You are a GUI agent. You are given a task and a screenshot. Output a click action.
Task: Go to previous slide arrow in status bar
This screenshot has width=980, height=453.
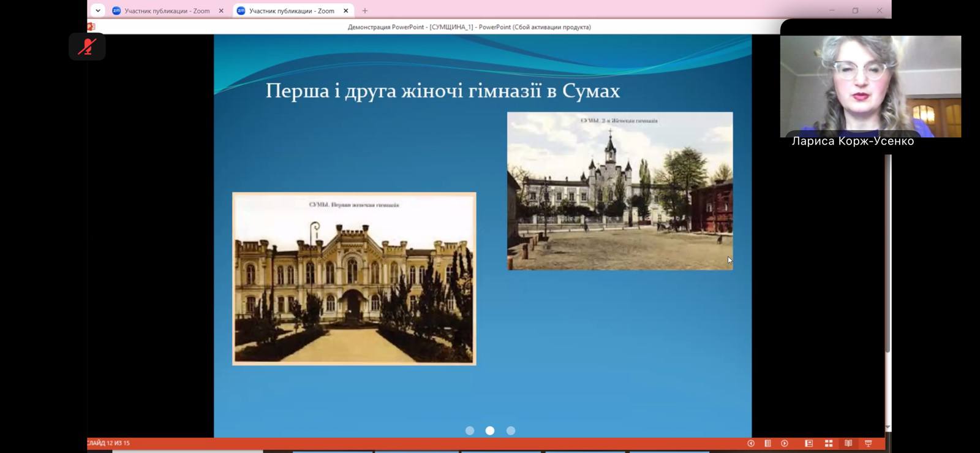[751, 443]
